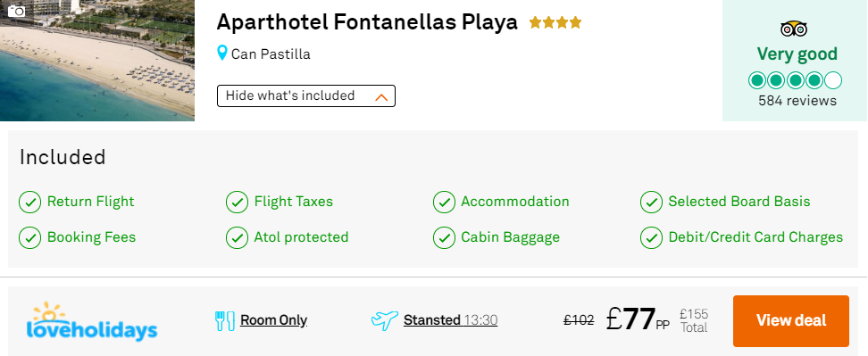Click the Debit/Credit Card Charges checkmark
Viewport: 868px width, 356px height.
click(x=651, y=237)
